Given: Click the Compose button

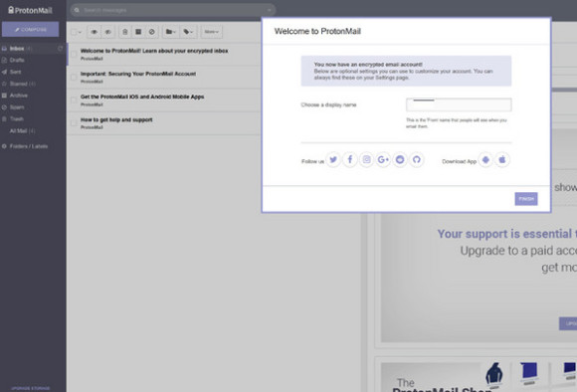Looking at the screenshot, I should click(x=30, y=30).
